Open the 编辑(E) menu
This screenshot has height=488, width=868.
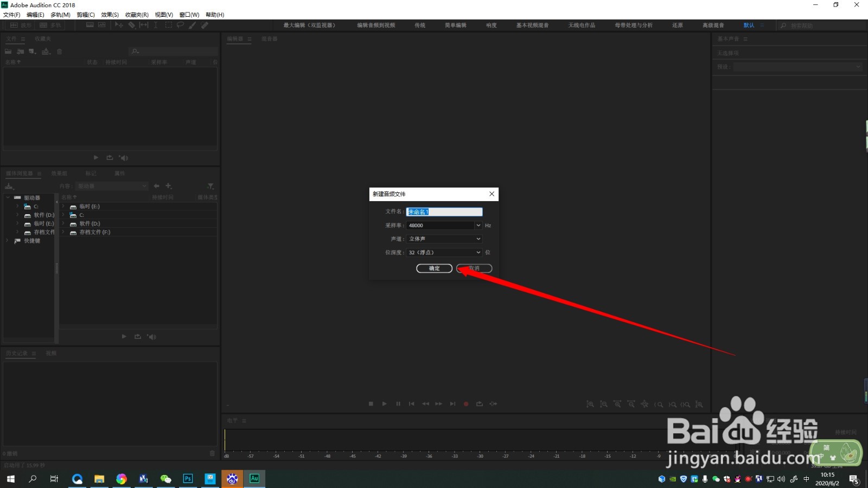coord(35,15)
